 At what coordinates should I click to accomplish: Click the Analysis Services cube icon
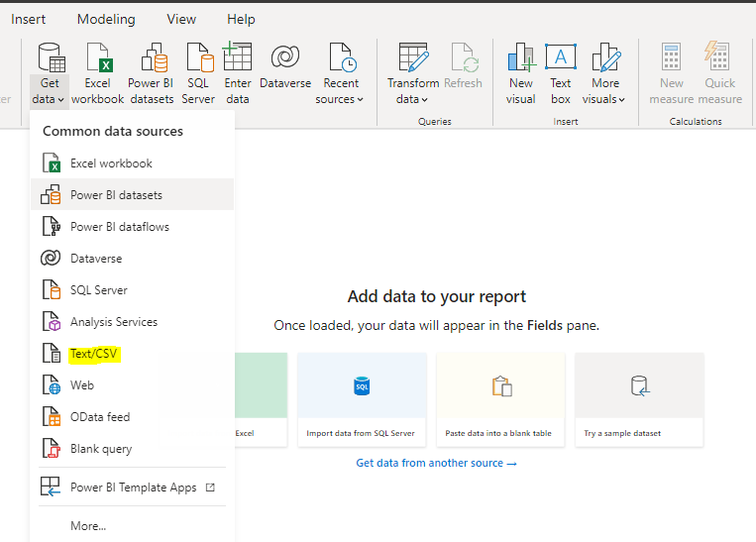52,321
